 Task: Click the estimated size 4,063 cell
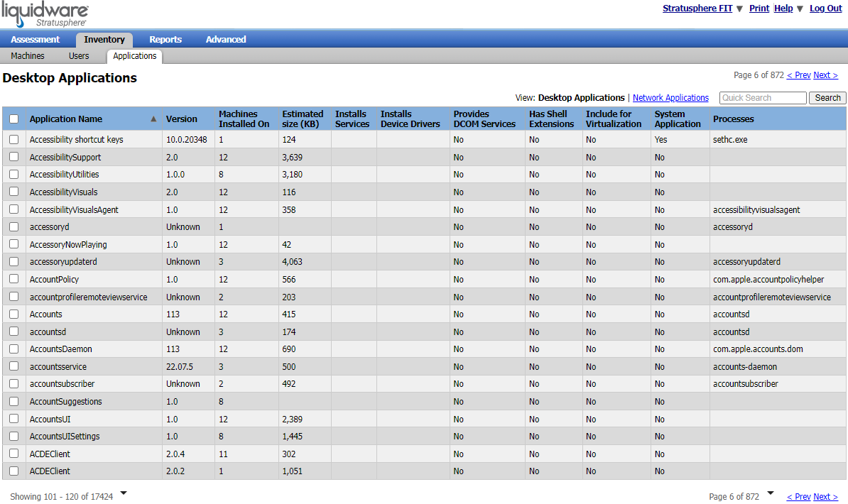[x=292, y=262]
